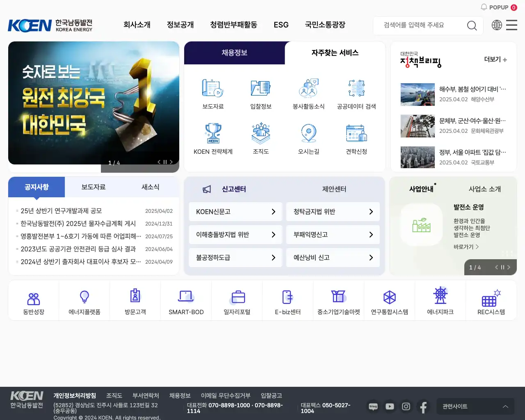Switch to the 자주찾는 서비스 tab
Image resolution: width=525 pixels, height=420 pixels.
[335, 53]
